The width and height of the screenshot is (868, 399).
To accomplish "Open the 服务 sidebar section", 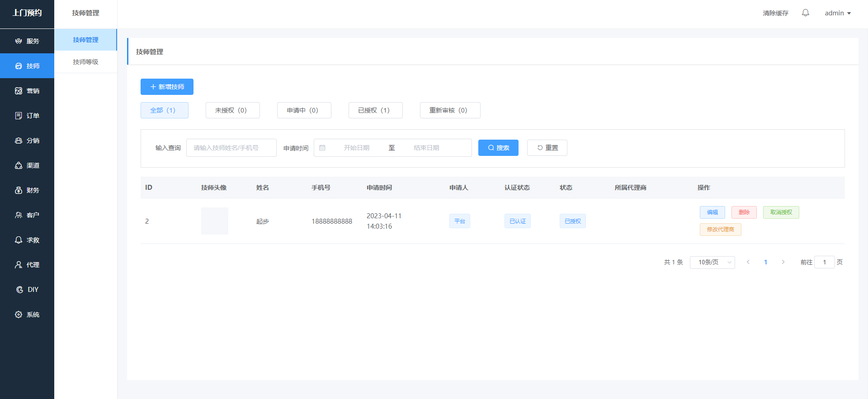I will click(27, 41).
